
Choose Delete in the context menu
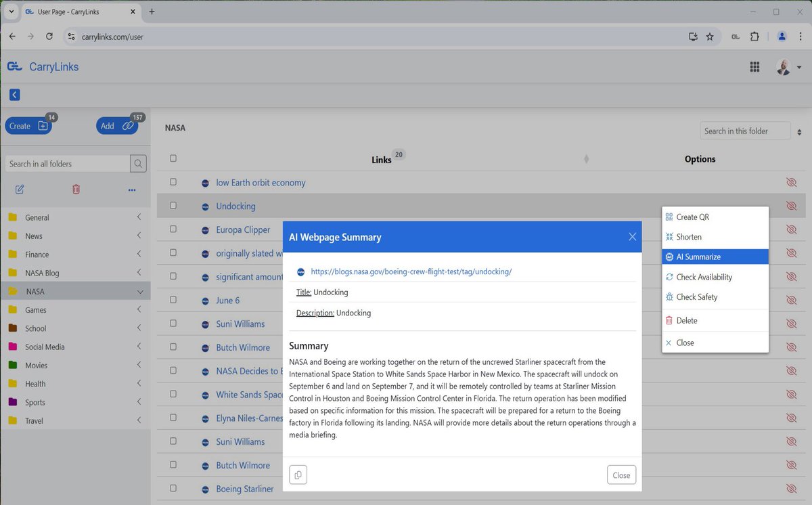(715, 320)
